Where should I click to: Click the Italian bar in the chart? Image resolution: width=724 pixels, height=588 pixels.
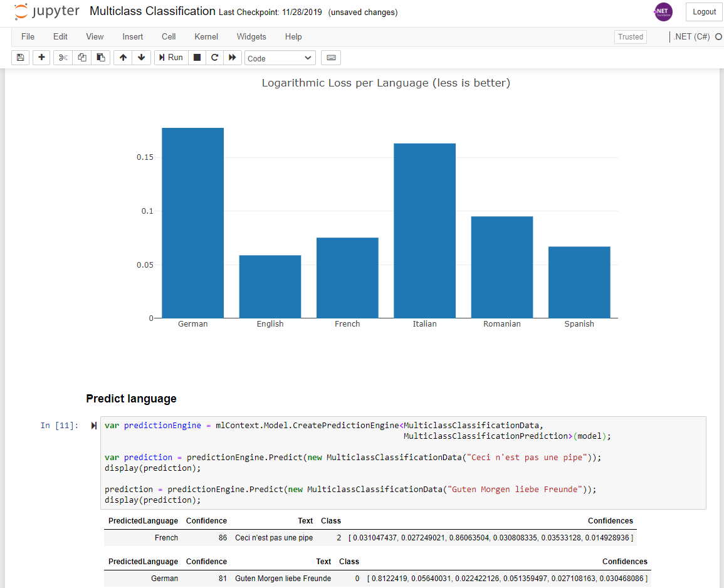[425, 231]
